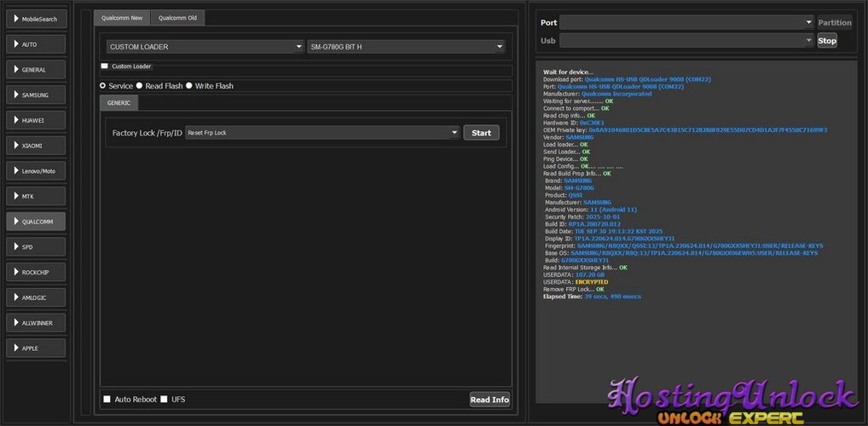Open the AMLOGIC sidebar section

[x=36, y=297]
